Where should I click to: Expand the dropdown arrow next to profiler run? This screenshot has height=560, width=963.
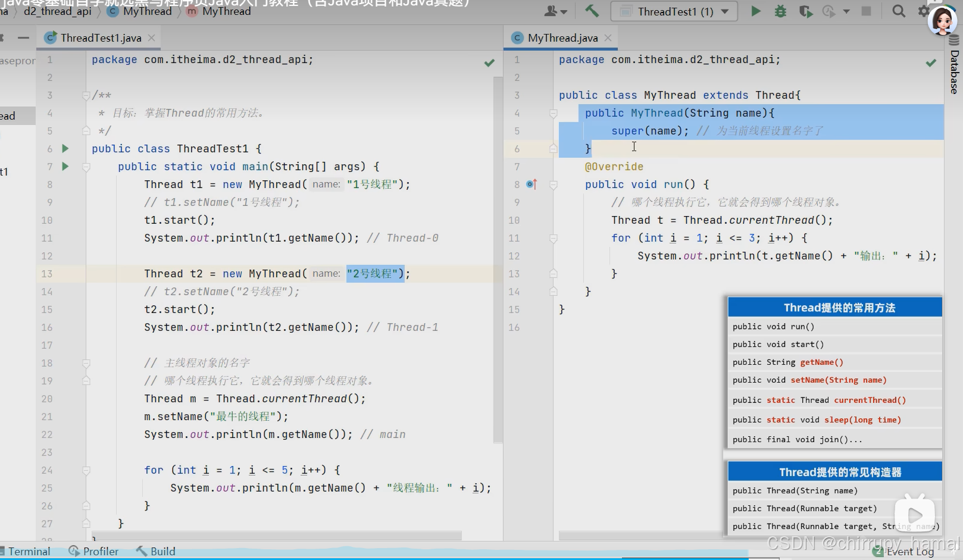(x=846, y=11)
